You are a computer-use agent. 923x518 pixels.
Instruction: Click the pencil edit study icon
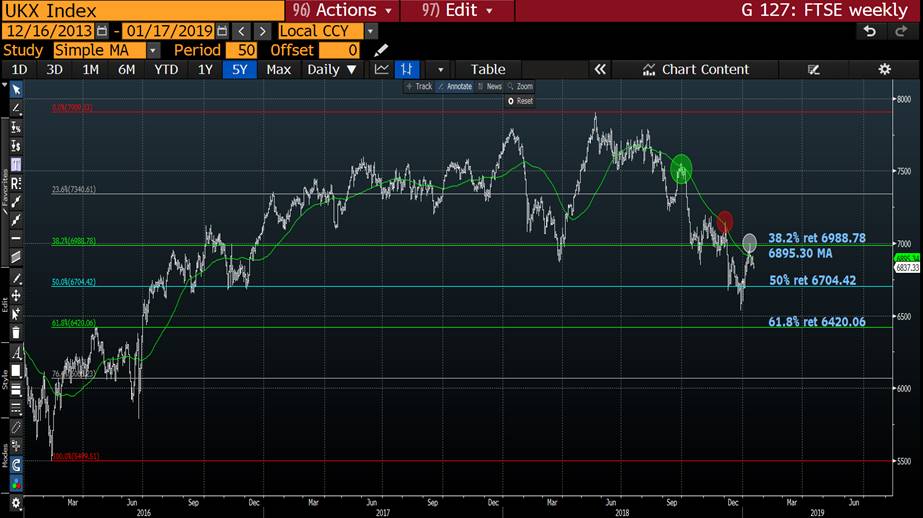pos(381,50)
